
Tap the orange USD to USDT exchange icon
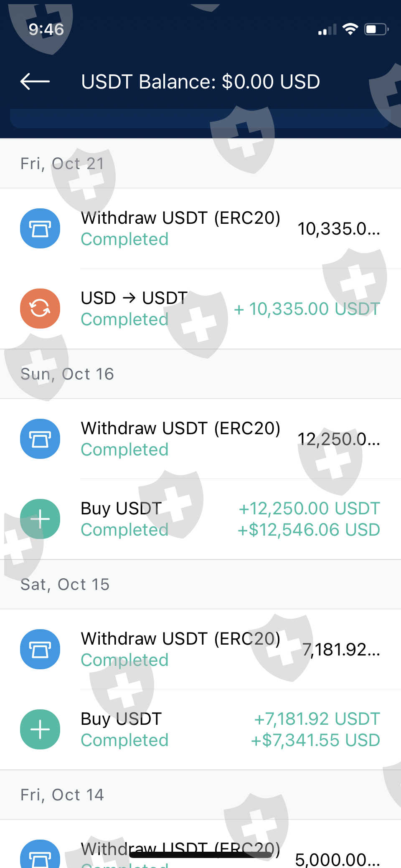pos(40,309)
